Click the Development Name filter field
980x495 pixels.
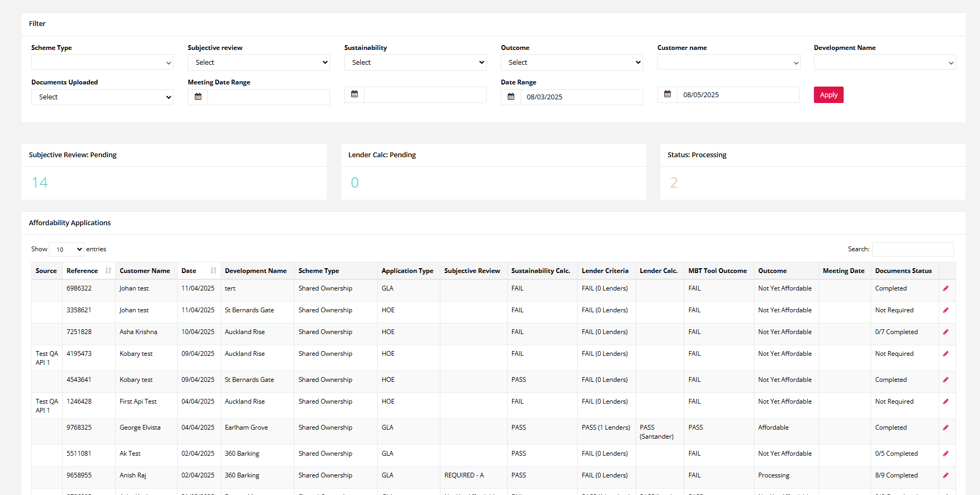(x=884, y=62)
